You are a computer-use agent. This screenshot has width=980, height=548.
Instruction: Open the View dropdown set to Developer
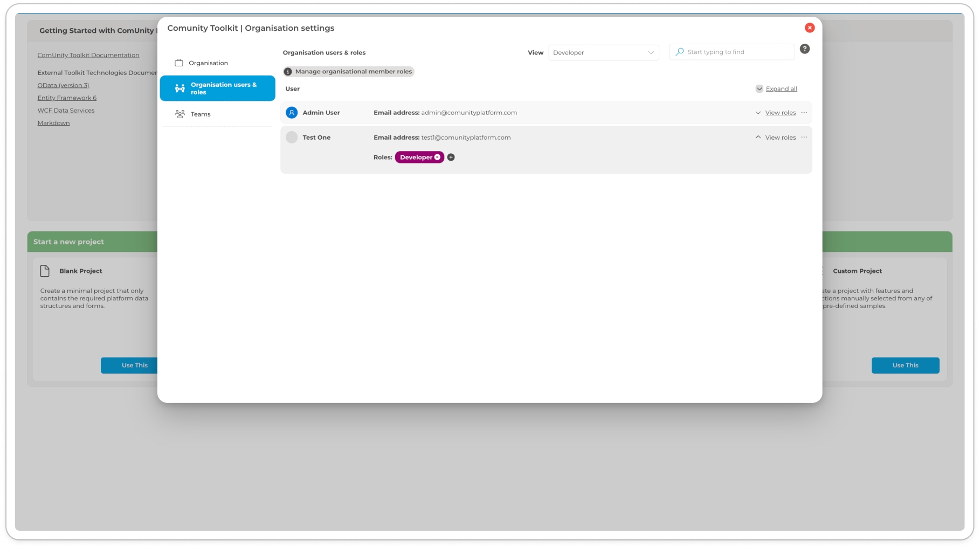point(603,53)
